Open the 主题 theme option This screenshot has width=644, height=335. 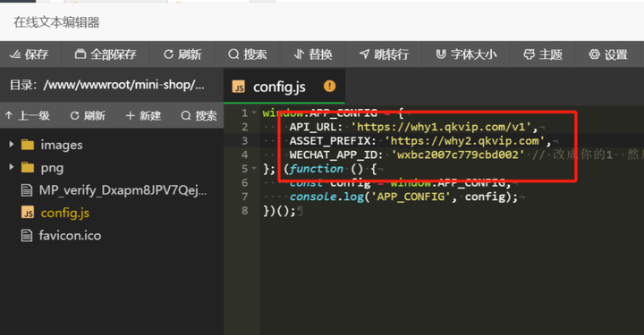[x=543, y=54]
